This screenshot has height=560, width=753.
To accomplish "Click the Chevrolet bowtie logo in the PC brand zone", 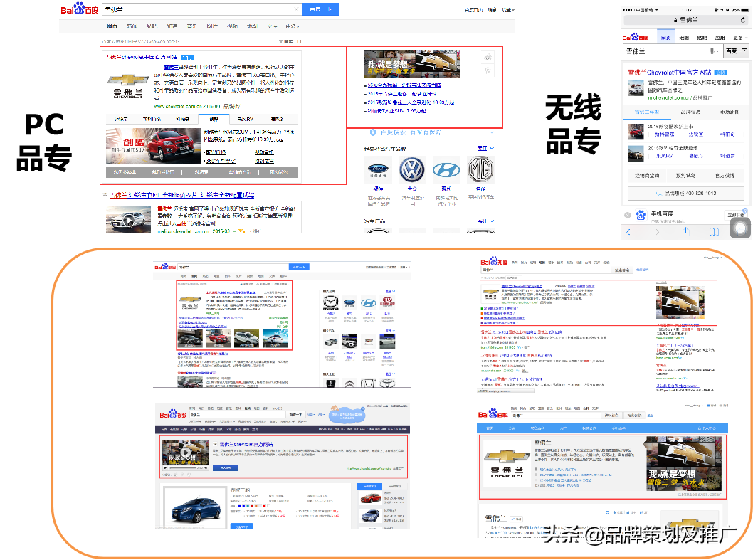I will [x=127, y=80].
